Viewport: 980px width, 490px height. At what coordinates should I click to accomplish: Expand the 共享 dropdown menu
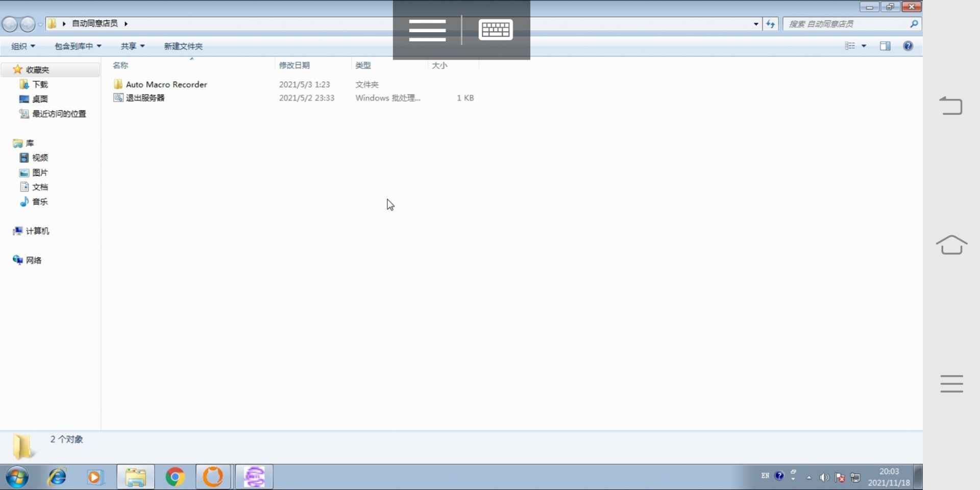point(132,46)
